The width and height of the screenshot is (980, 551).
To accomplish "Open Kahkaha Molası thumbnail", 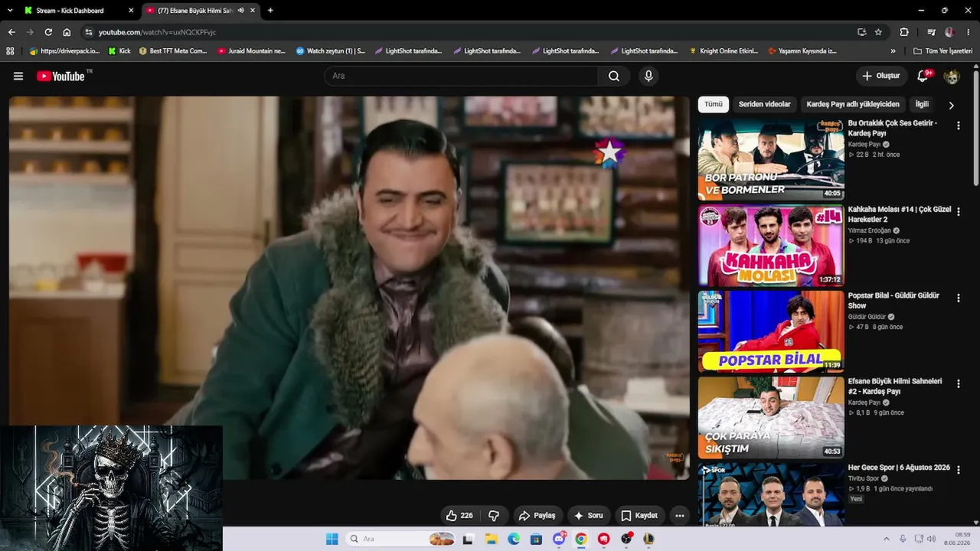I will 771,246.
